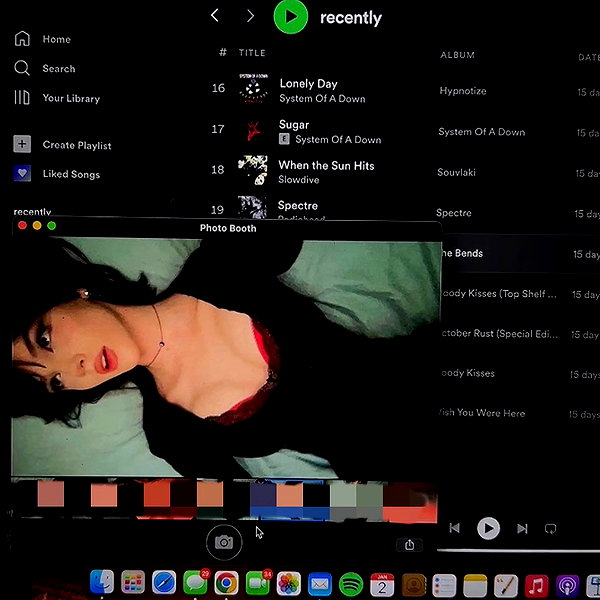This screenshot has height=600, width=600.
Task: Open 'he Bends' album entry
Action: pos(463,253)
